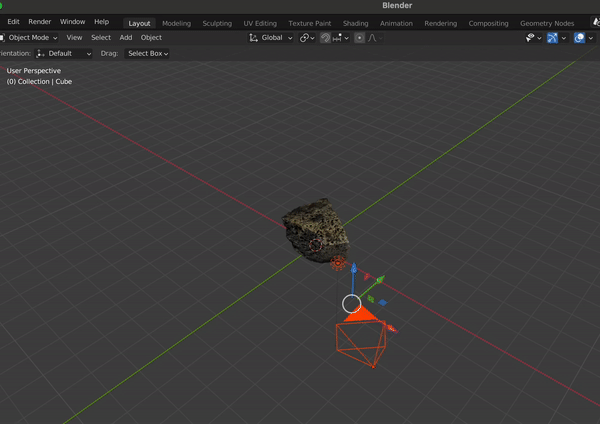Click the User Perspective label

coord(34,71)
